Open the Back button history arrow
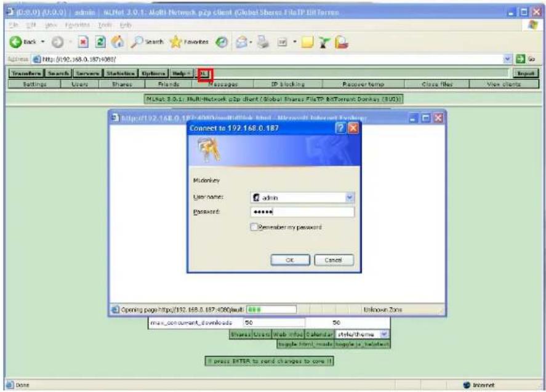The width and height of the screenshot is (546, 392). [43, 42]
